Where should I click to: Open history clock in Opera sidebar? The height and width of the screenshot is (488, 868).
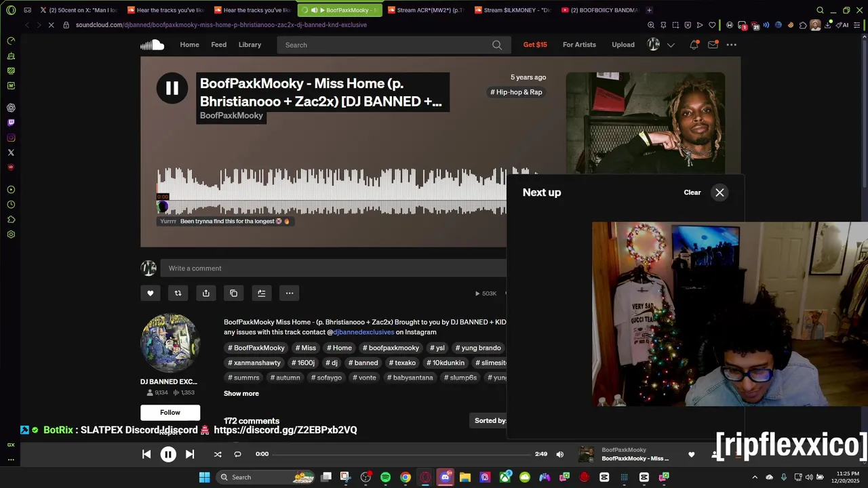[x=11, y=205]
